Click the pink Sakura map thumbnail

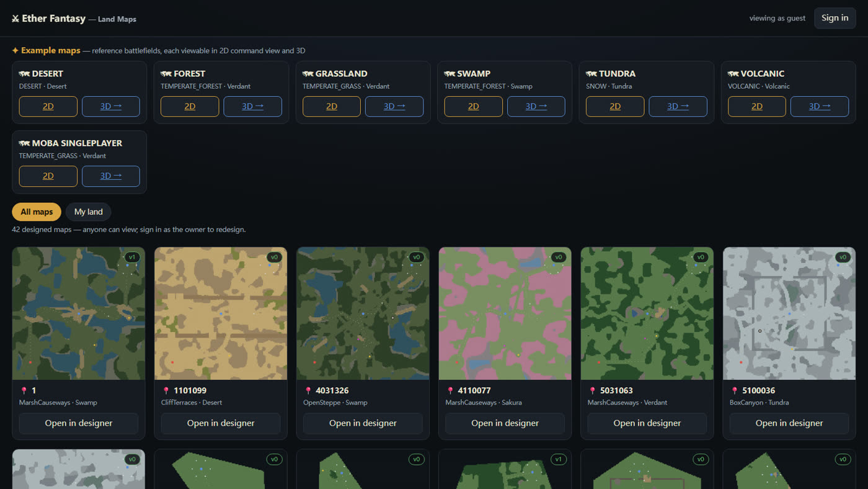(x=505, y=313)
